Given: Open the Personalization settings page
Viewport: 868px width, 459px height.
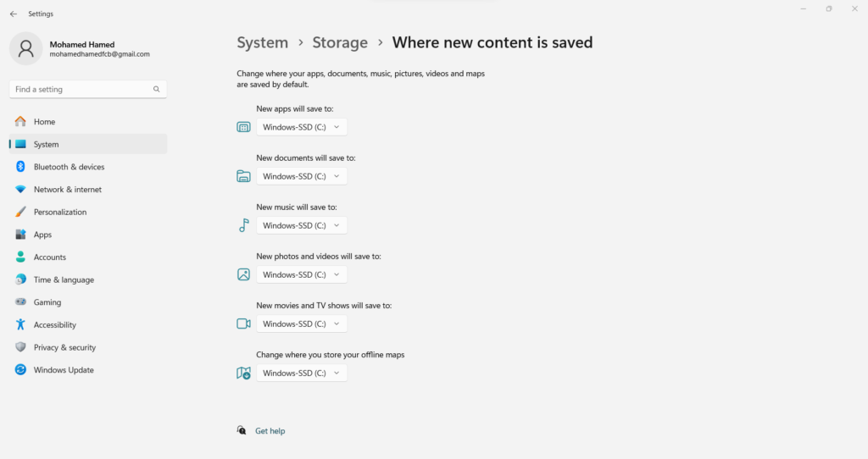Looking at the screenshot, I should [x=60, y=212].
